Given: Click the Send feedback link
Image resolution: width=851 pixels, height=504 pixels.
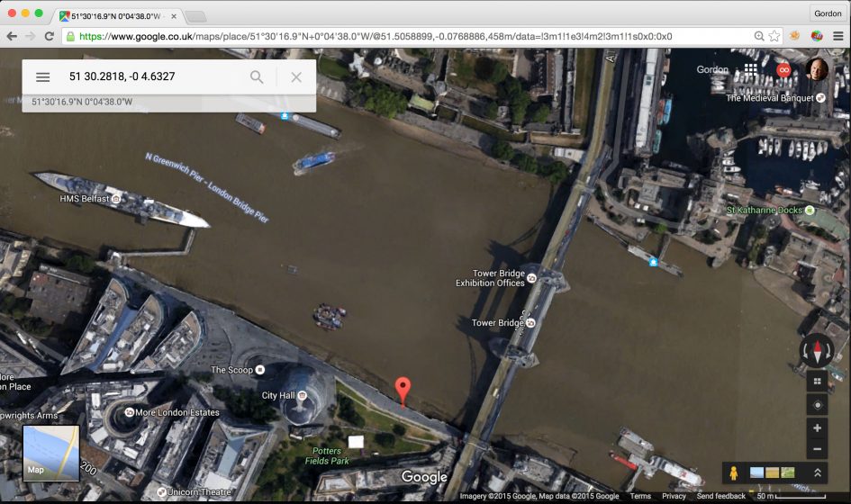Looking at the screenshot, I should coord(720,497).
